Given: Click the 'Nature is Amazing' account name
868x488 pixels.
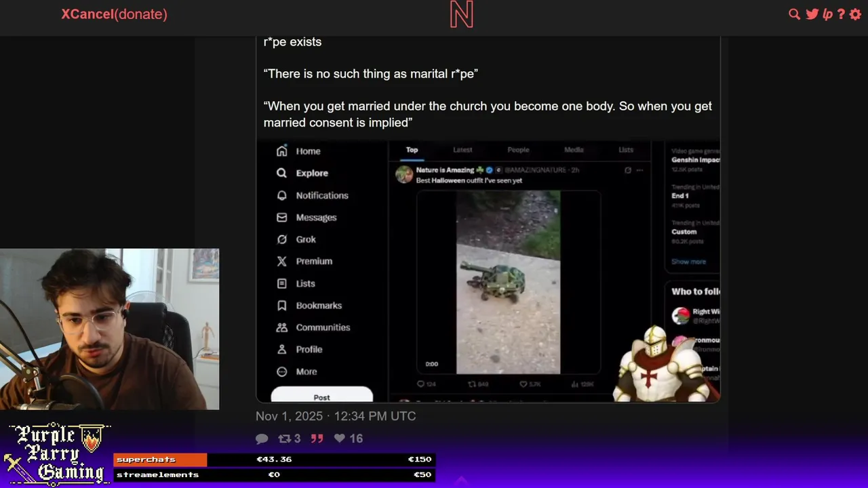Looking at the screenshot, I should tap(445, 170).
